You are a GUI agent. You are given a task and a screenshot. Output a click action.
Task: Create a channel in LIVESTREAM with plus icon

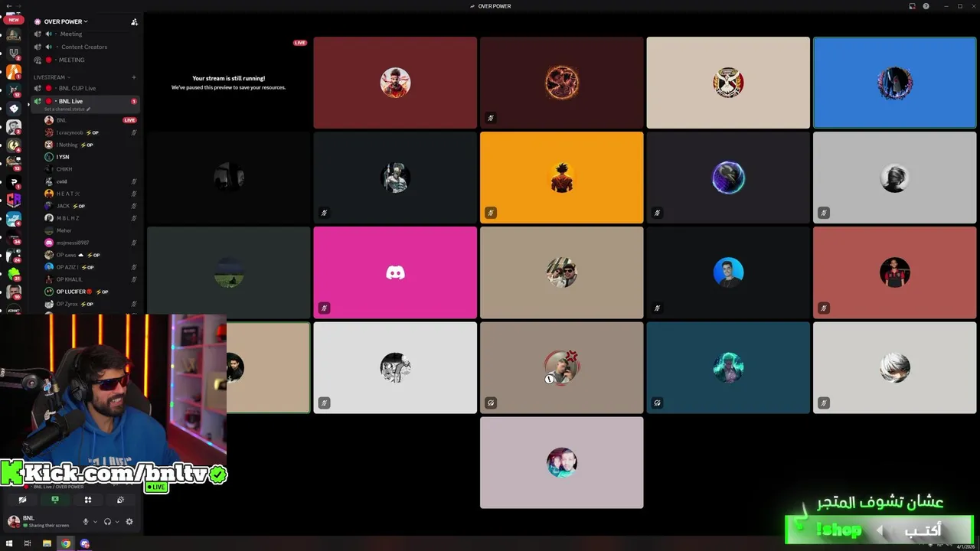134,77
